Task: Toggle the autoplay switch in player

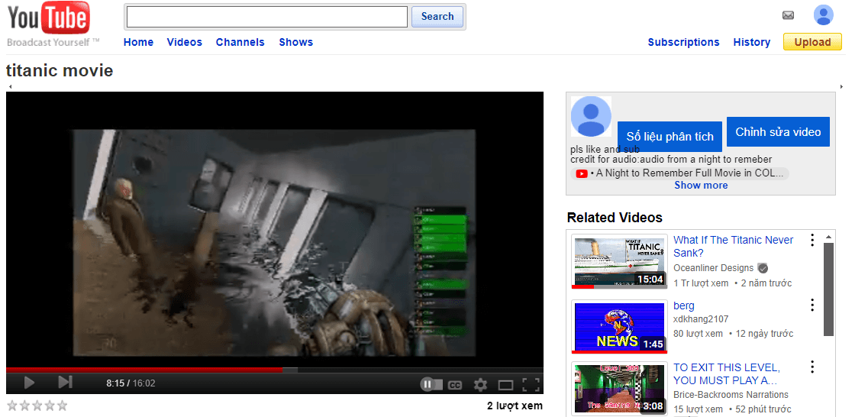Action: click(x=432, y=383)
